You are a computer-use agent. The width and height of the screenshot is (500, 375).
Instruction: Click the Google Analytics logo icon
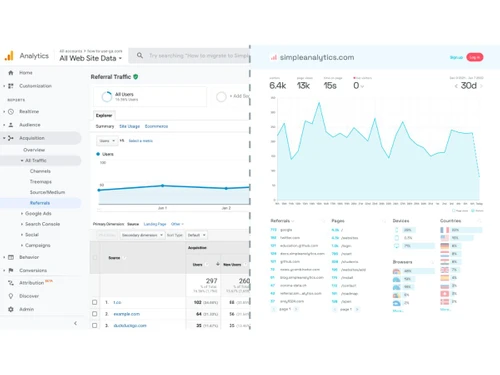[x=9, y=56]
